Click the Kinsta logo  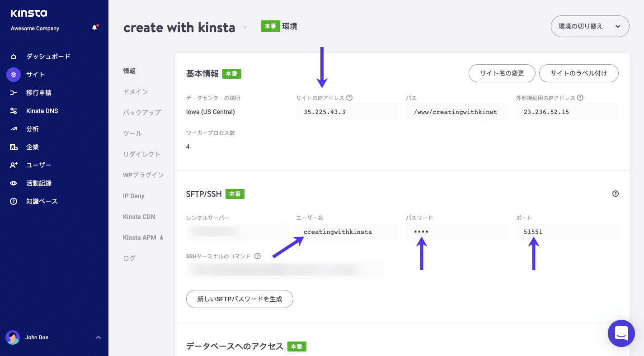pyautogui.click(x=29, y=14)
